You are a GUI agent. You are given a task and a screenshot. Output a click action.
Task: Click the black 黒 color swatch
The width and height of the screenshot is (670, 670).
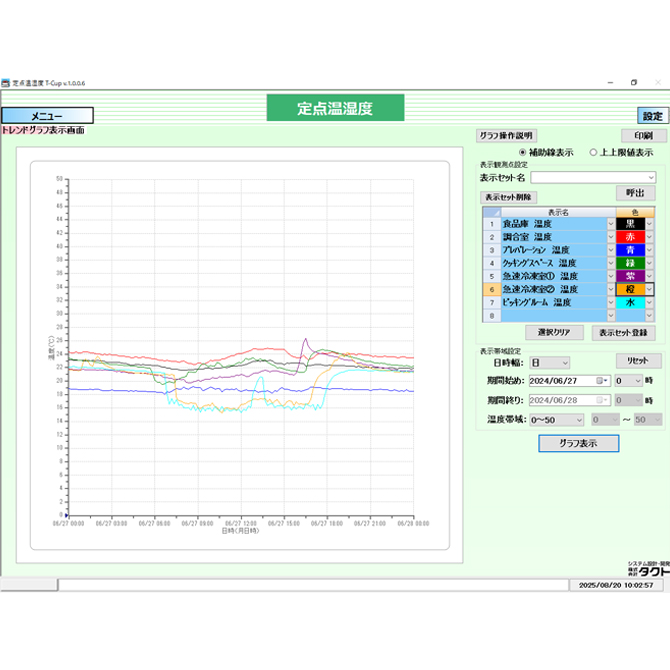coord(630,223)
